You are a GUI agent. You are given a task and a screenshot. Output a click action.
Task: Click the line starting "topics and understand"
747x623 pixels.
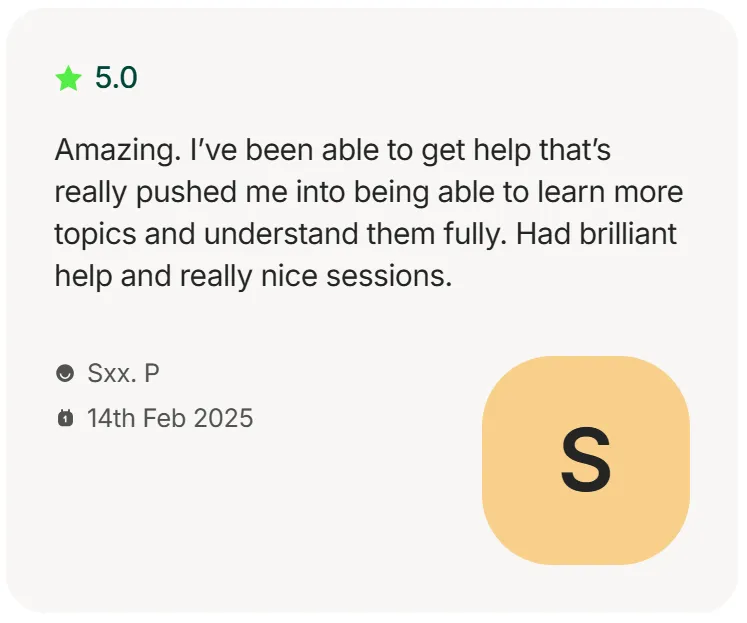[365, 235]
